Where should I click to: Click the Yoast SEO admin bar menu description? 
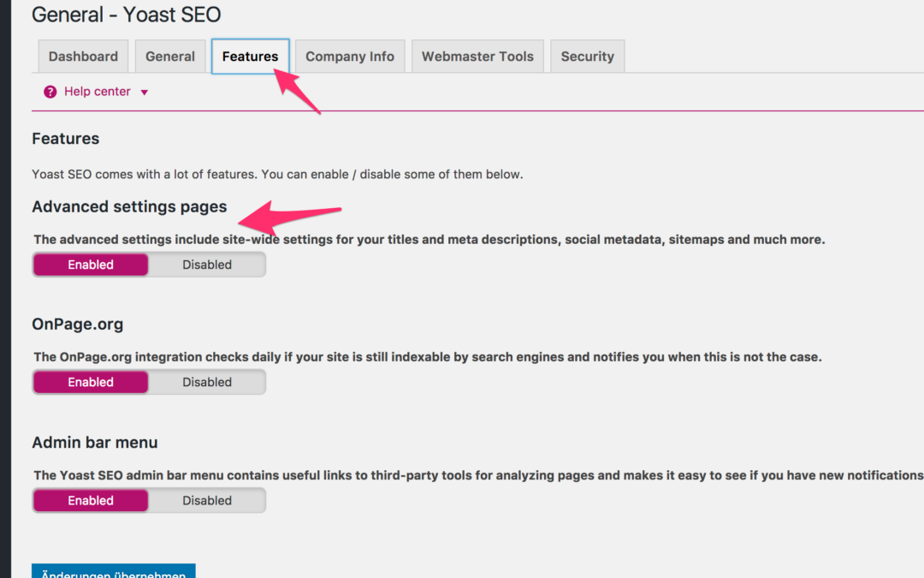pyautogui.click(x=478, y=475)
